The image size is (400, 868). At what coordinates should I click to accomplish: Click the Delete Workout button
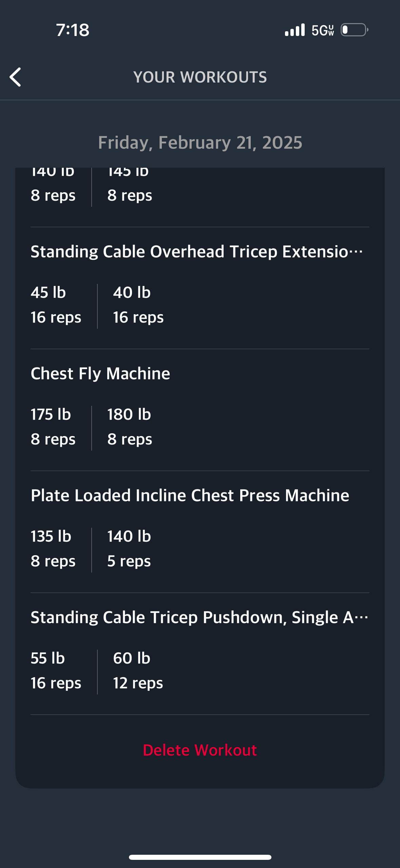point(200,750)
